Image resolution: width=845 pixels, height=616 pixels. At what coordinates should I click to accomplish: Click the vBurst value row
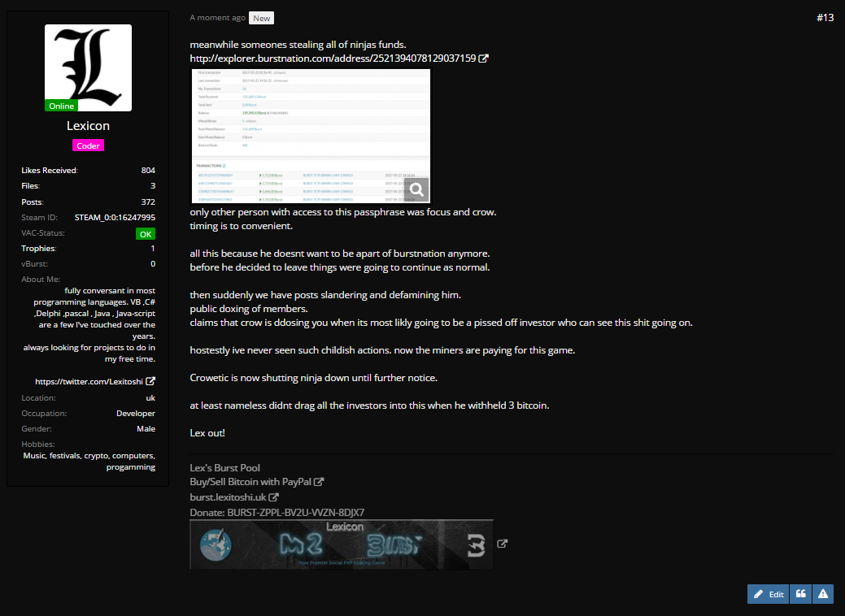89,264
